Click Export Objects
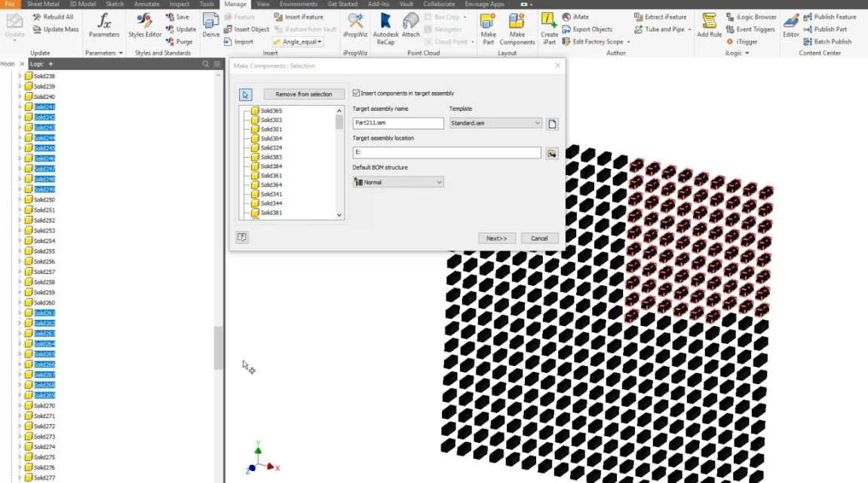Screen dimensions: 868x483 click(x=587, y=29)
